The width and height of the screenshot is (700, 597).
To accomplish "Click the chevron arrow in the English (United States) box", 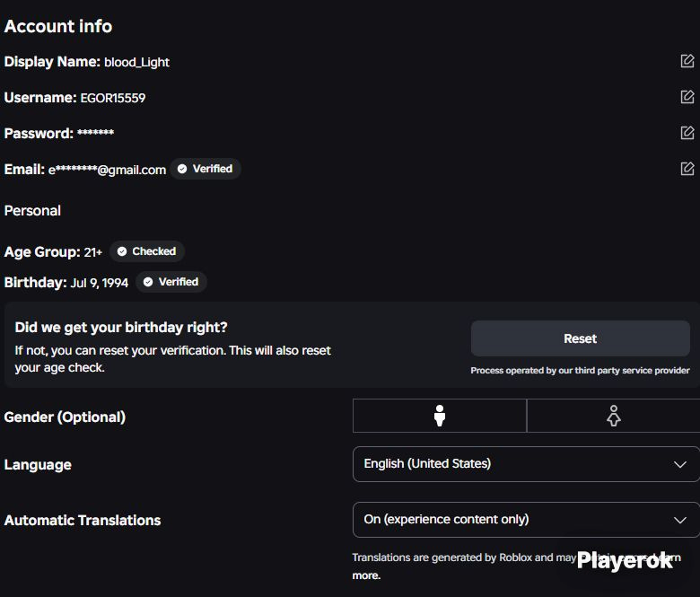I will coord(680,464).
